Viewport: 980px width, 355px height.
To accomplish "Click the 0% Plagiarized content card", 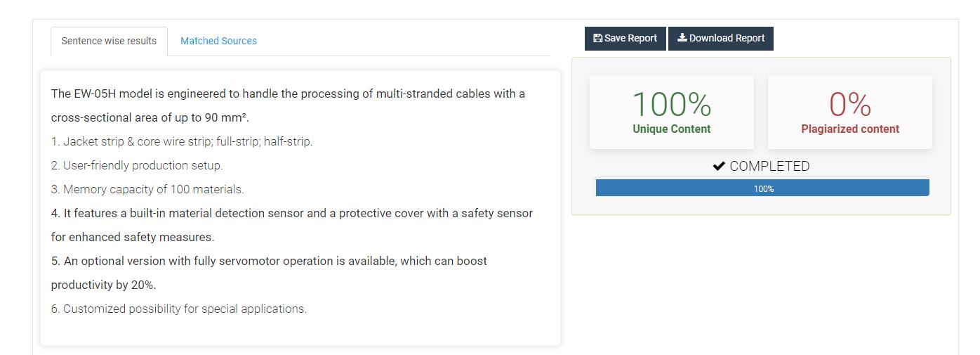I will 850,112.
